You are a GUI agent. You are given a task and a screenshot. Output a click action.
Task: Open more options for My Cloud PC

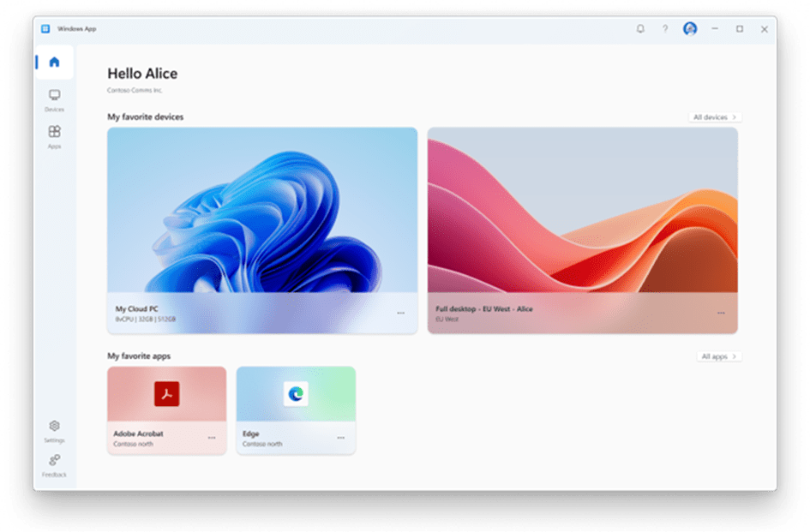[x=400, y=313]
